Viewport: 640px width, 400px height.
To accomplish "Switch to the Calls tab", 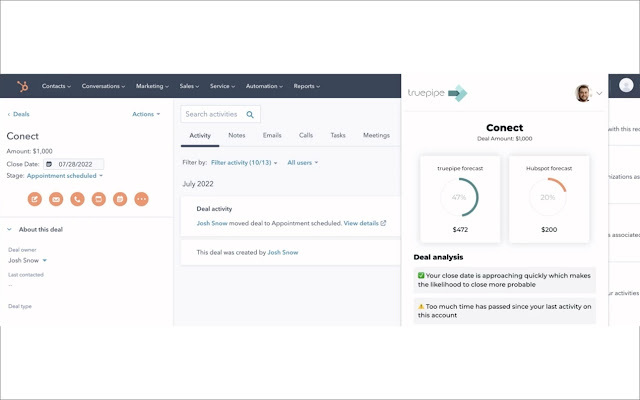I will 306,136.
